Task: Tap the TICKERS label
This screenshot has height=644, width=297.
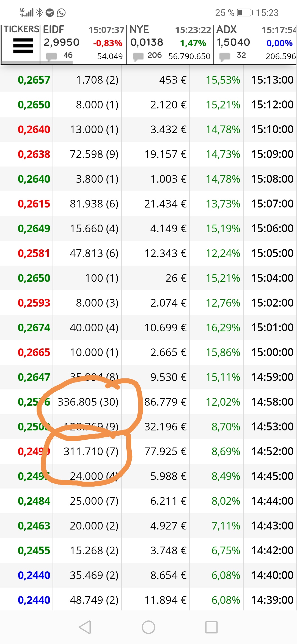Action: click(x=21, y=29)
